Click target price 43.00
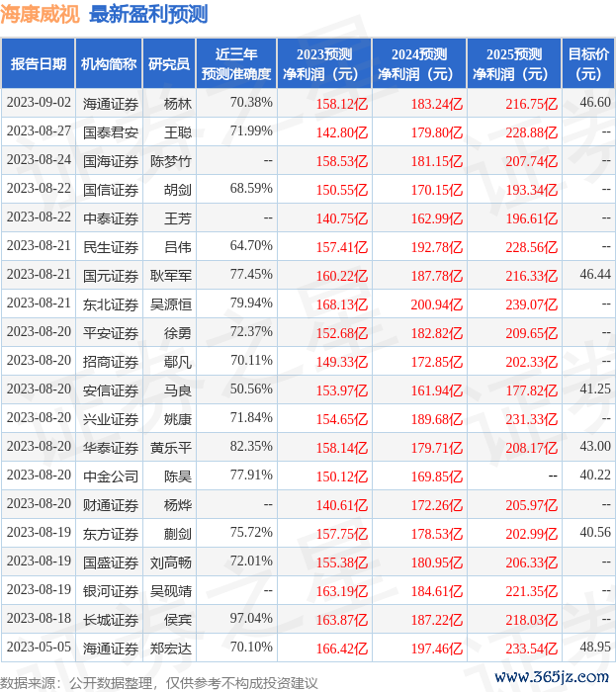 (x=595, y=447)
